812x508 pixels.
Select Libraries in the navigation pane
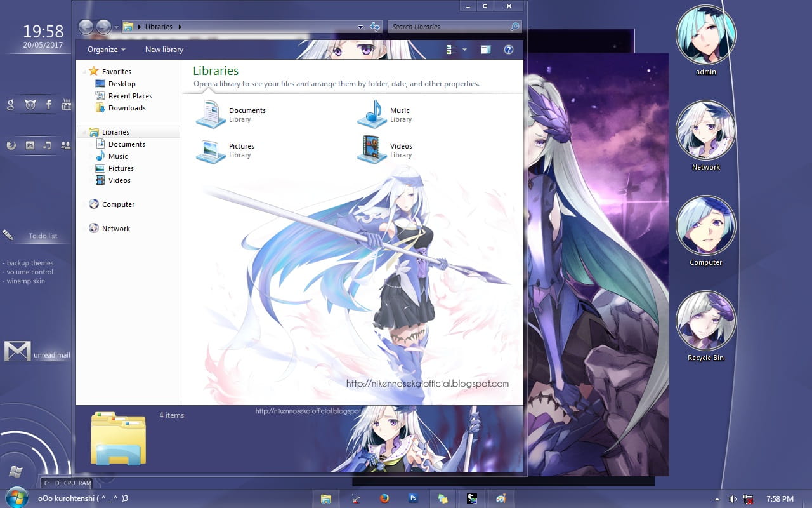pyautogui.click(x=115, y=131)
